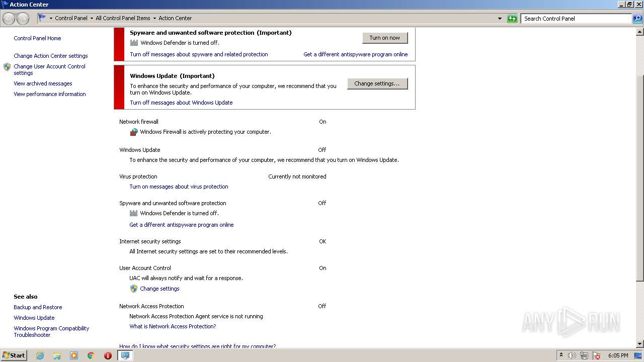The height and width of the screenshot is (362, 644).
Task: Click UAC Change settings link
Action: [x=159, y=289]
